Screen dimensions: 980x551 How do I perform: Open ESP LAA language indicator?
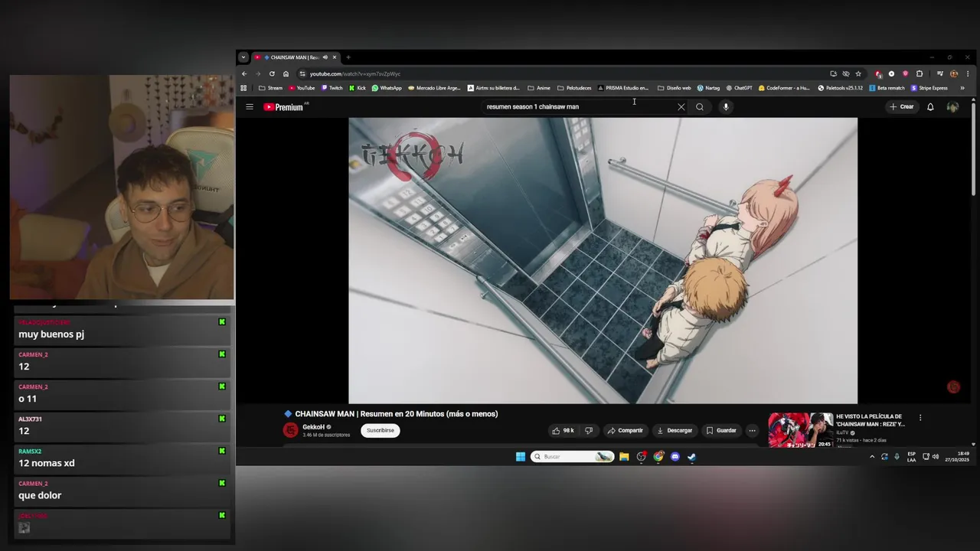[x=911, y=457]
